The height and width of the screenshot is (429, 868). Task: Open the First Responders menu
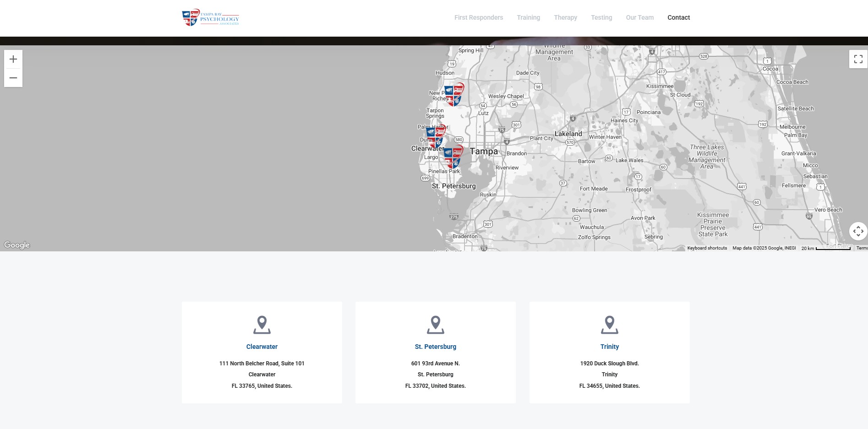point(478,17)
